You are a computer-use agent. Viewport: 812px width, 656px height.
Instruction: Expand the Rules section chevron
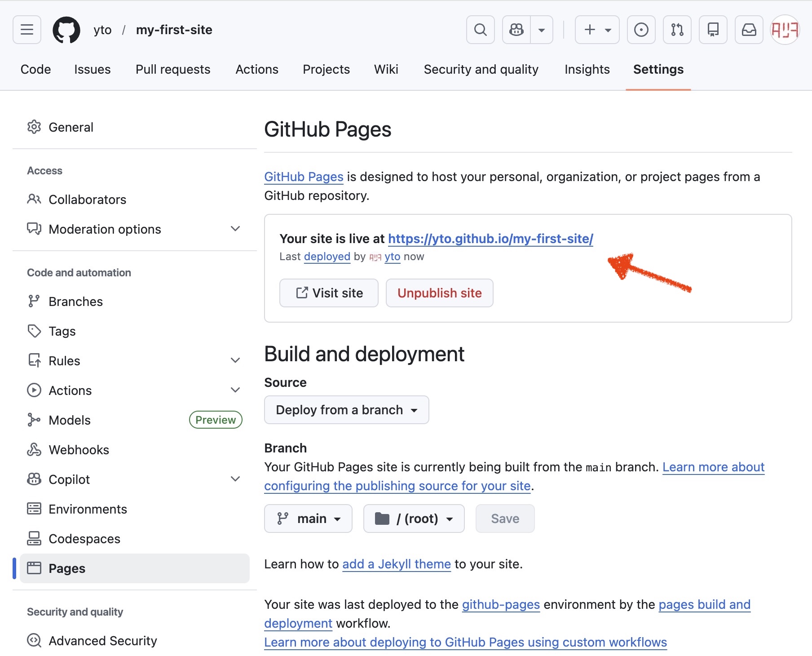point(235,360)
